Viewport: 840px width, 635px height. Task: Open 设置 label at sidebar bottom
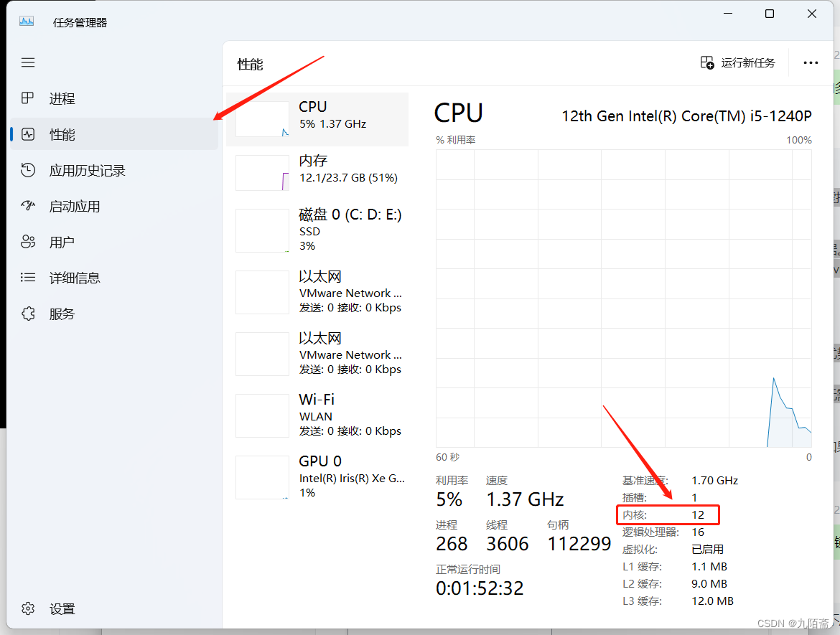[x=62, y=609]
